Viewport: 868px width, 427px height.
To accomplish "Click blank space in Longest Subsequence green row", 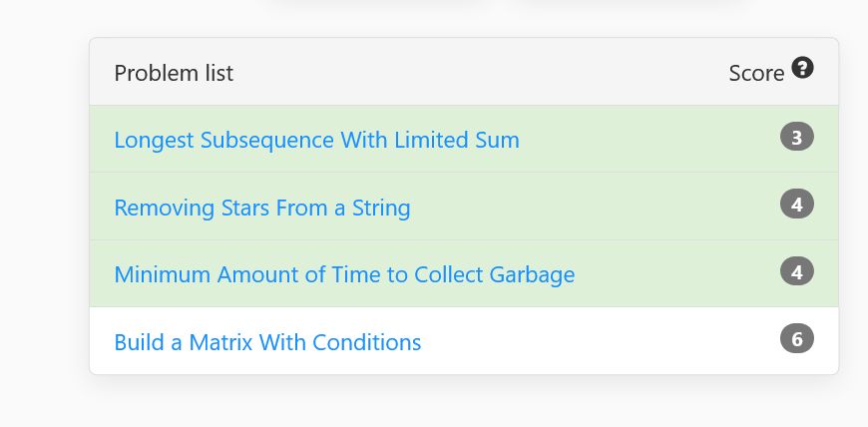I will pyautogui.click(x=648, y=139).
